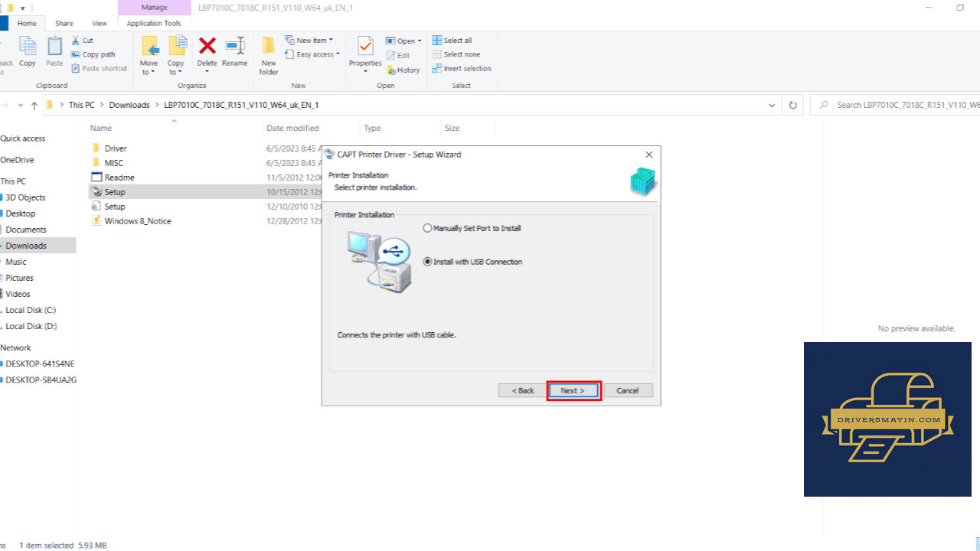
Task: Select the Driver folder in file list
Action: pyautogui.click(x=116, y=148)
